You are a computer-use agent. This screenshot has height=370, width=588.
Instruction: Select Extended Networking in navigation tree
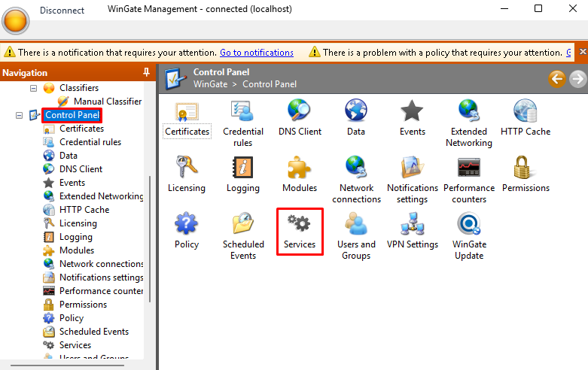101,196
